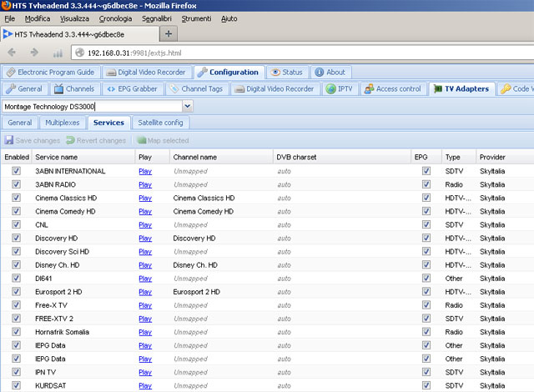Click Play link for Discovery HD
Image resolution: width=534 pixels, height=392 pixels.
[145, 239]
